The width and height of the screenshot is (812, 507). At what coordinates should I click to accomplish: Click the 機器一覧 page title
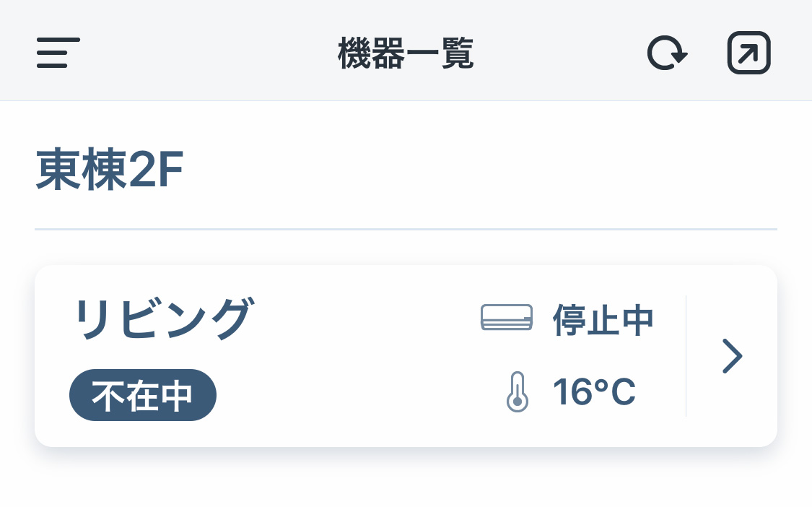(406, 53)
